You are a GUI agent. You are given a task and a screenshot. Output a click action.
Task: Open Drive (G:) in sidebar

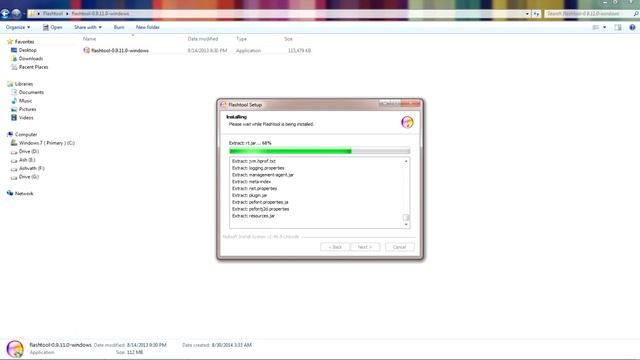pyautogui.click(x=29, y=177)
